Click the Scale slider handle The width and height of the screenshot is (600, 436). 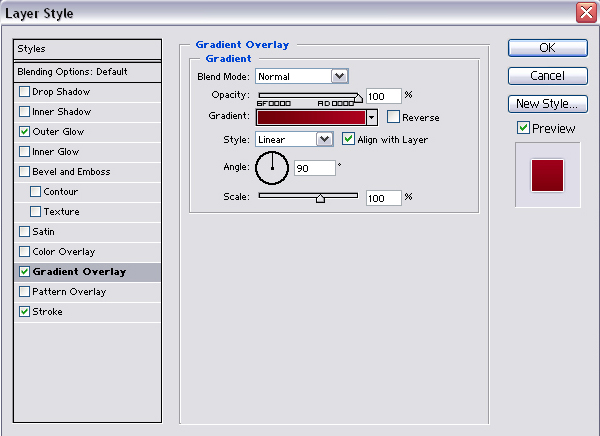point(320,199)
